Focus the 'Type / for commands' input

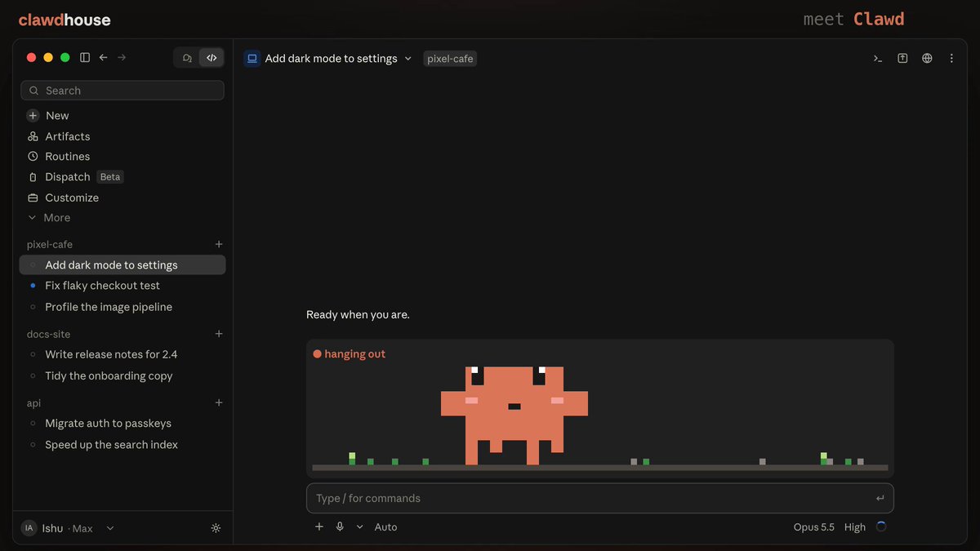click(x=600, y=498)
